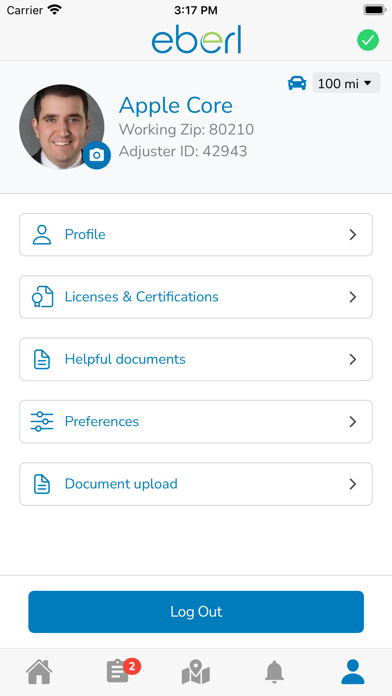Tap the document icon beside Document upload

(x=42, y=484)
